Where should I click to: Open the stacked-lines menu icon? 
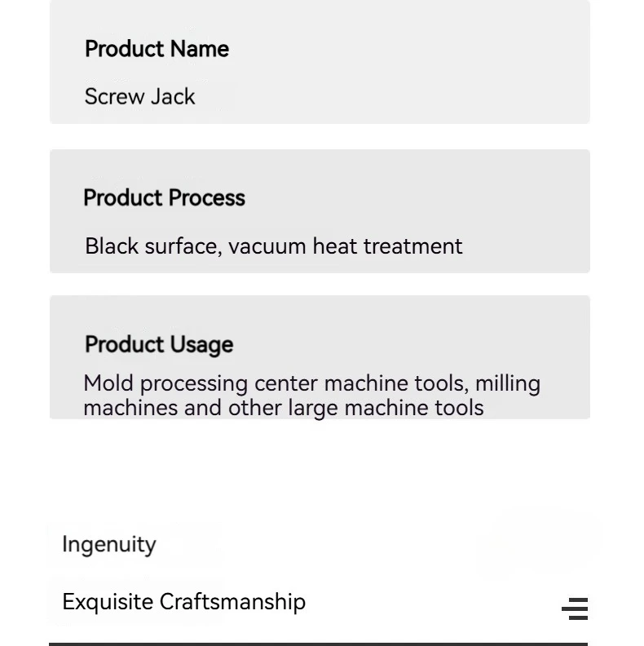(575, 608)
